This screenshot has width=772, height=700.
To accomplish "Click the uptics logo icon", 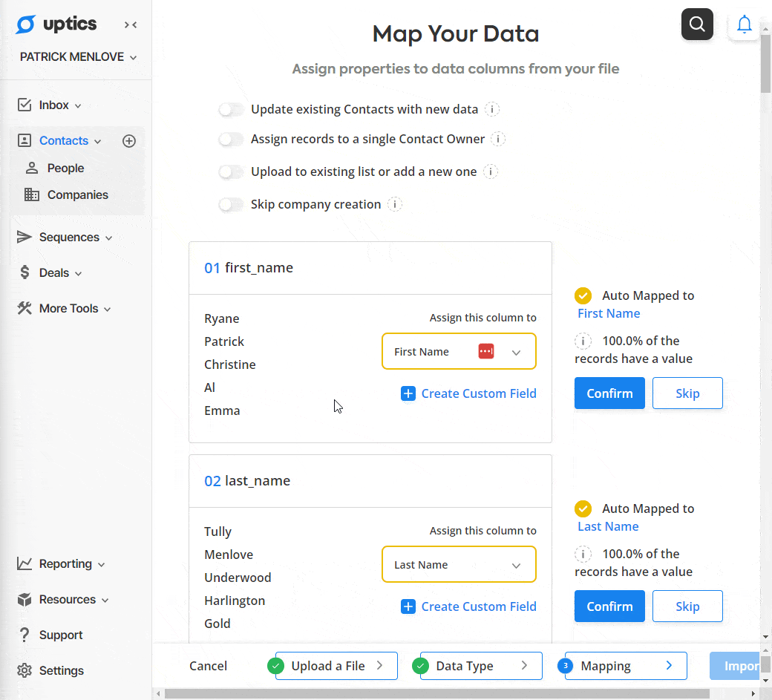I will [25, 24].
